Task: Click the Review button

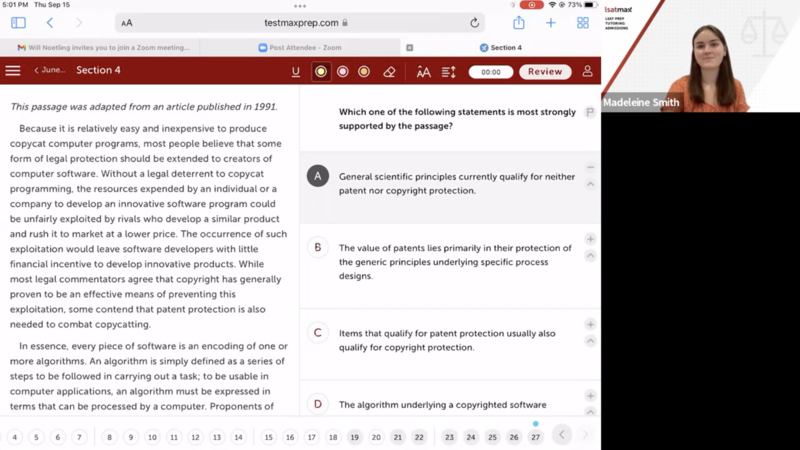Action: click(545, 72)
